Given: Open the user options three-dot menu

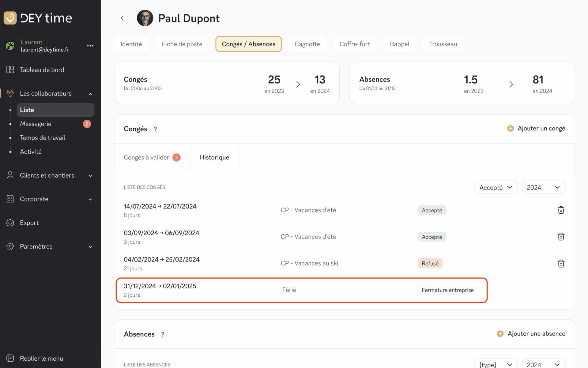Looking at the screenshot, I should 90,46.
